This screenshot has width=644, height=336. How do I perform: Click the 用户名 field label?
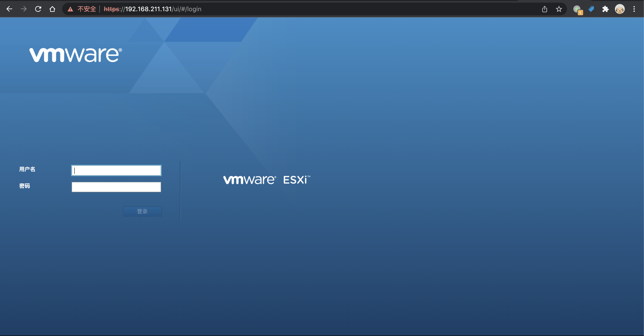point(28,169)
